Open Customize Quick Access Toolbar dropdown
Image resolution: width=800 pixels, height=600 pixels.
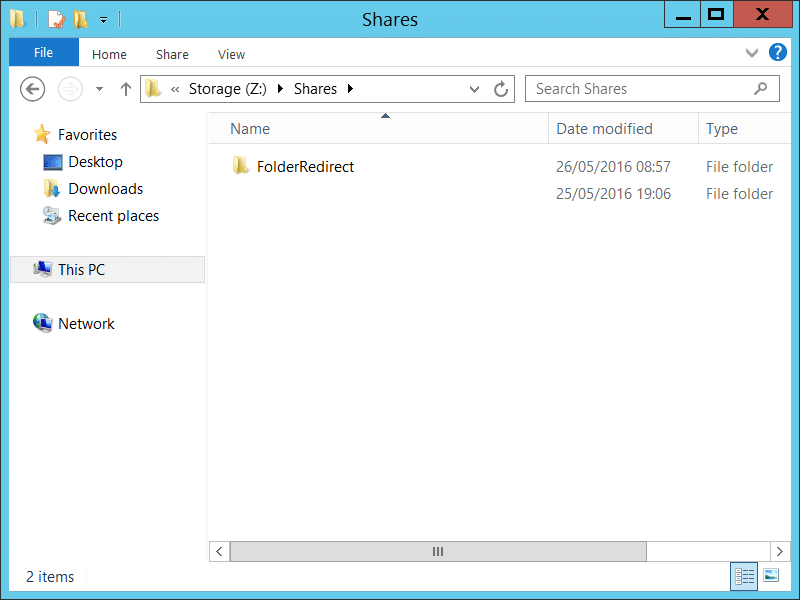click(103, 20)
